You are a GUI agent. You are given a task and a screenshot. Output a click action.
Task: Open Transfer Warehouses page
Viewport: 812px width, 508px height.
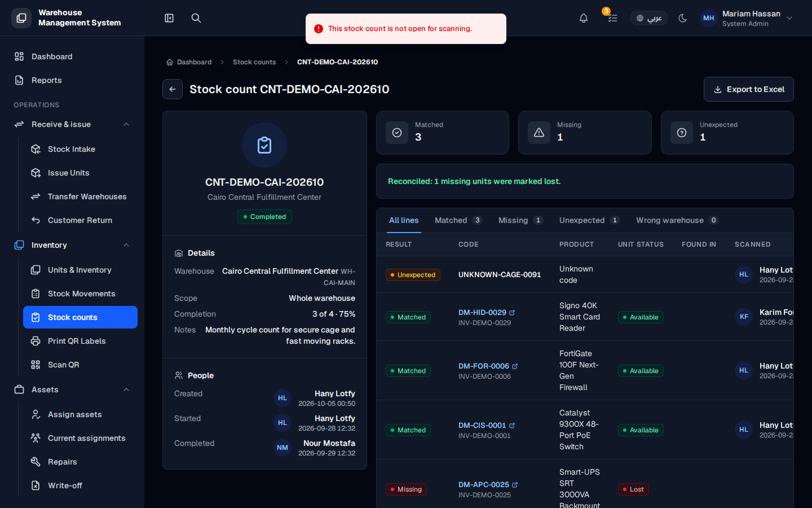click(80, 196)
